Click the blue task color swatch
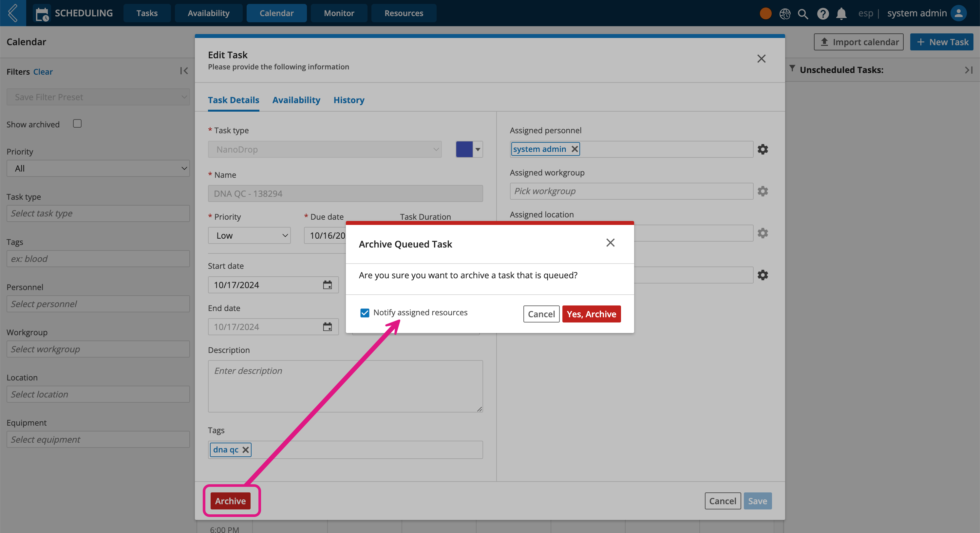 (x=464, y=149)
